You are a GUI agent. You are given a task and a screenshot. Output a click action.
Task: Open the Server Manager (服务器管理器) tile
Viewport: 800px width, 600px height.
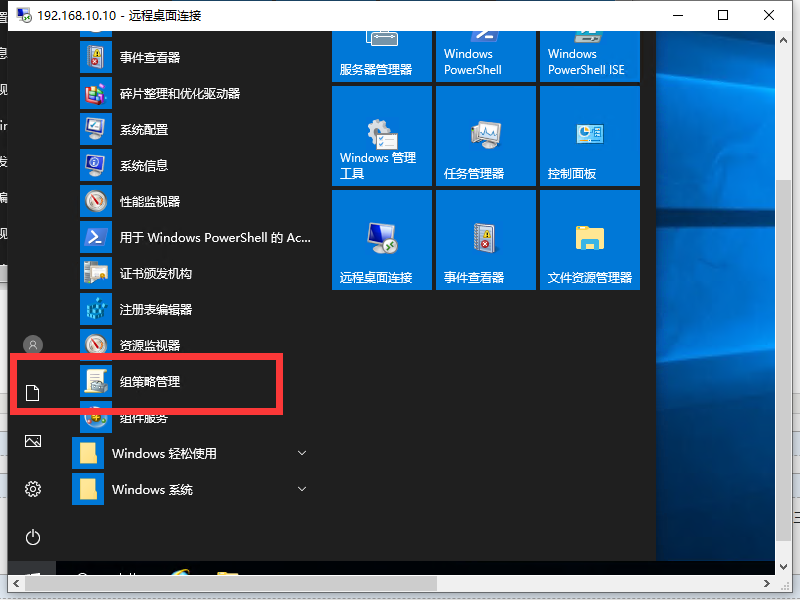(x=382, y=56)
